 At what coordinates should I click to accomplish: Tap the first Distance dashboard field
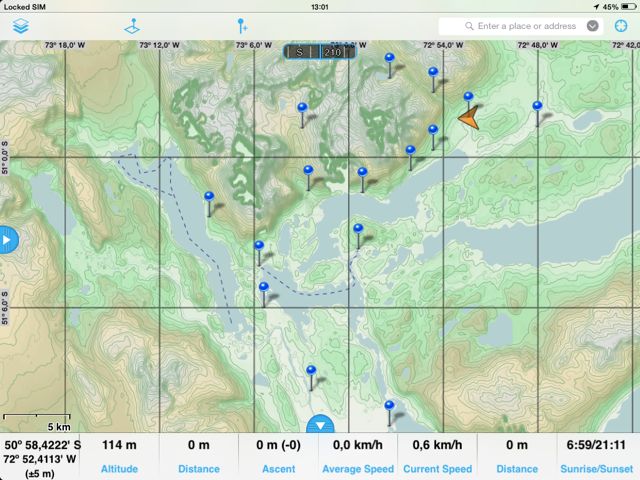198,456
